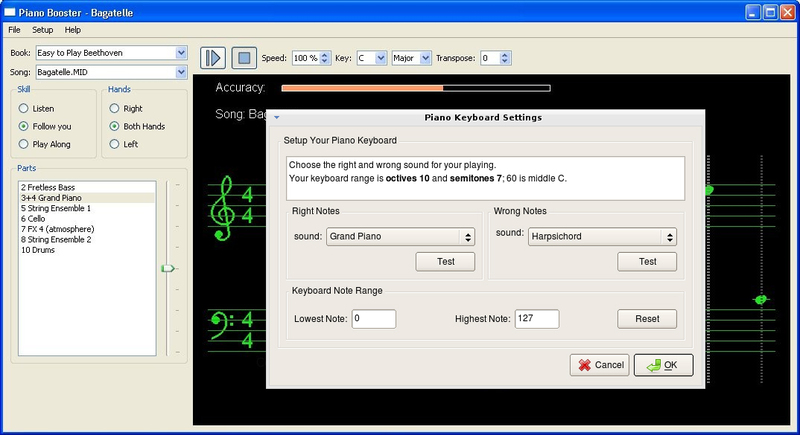Image resolution: width=800 pixels, height=435 pixels.
Task: Expand the Right Notes sound dropdown
Action: click(x=467, y=237)
